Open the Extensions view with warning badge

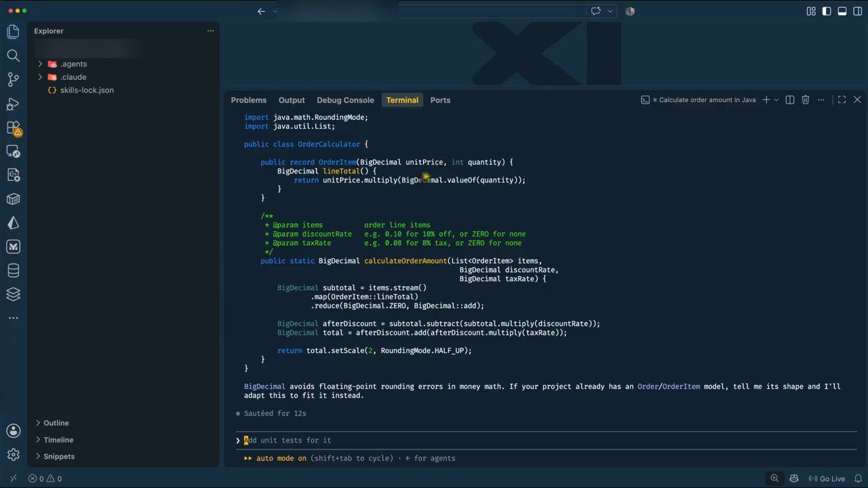click(x=13, y=127)
